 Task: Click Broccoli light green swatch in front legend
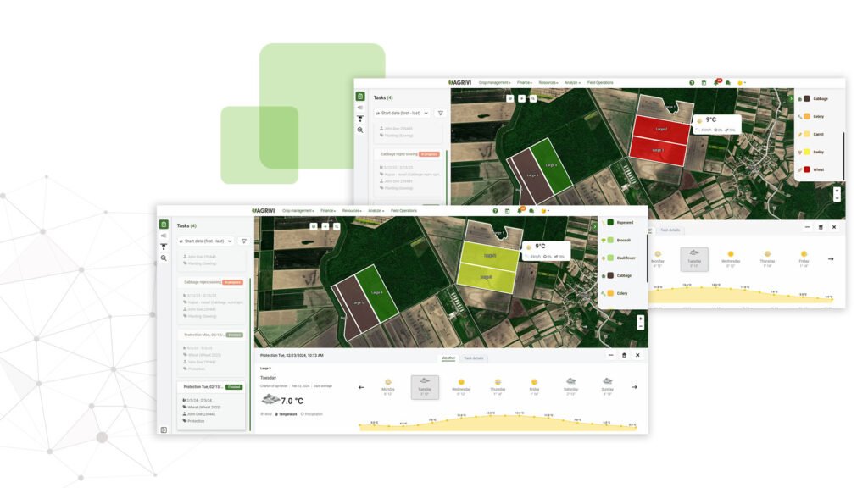click(x=610, y=240)
